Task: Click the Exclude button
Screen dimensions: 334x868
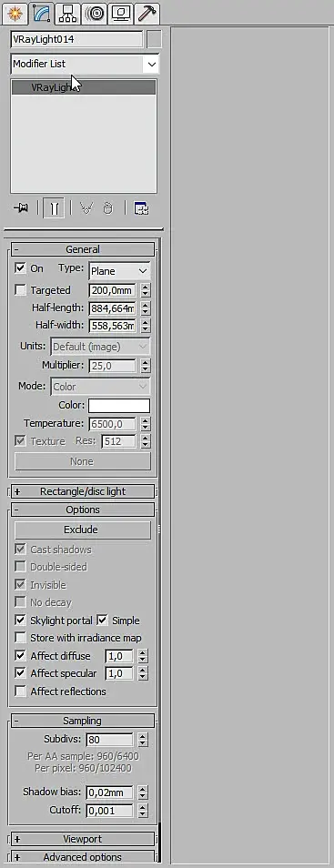Action: [82, 530]
